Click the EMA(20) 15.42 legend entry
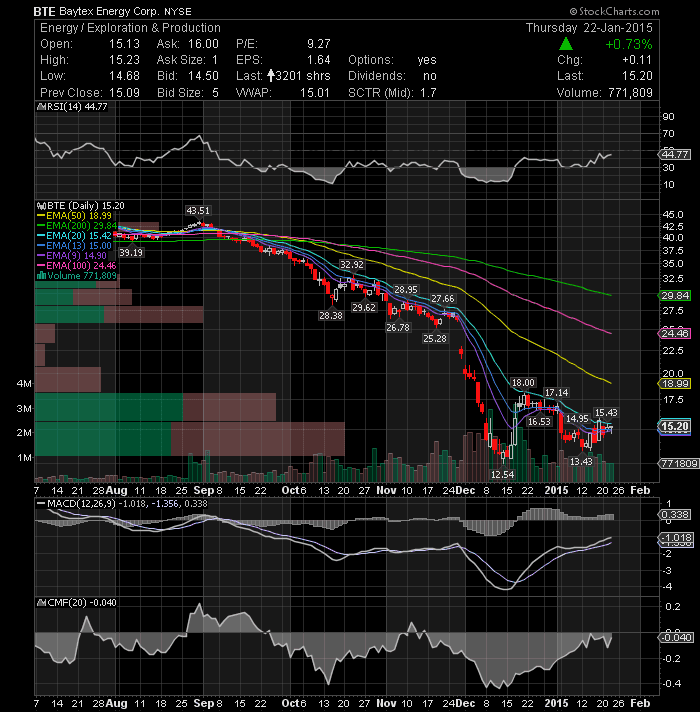Image resolution: width=700 pixels, height=712 pixels. click(x=74, y=236)
